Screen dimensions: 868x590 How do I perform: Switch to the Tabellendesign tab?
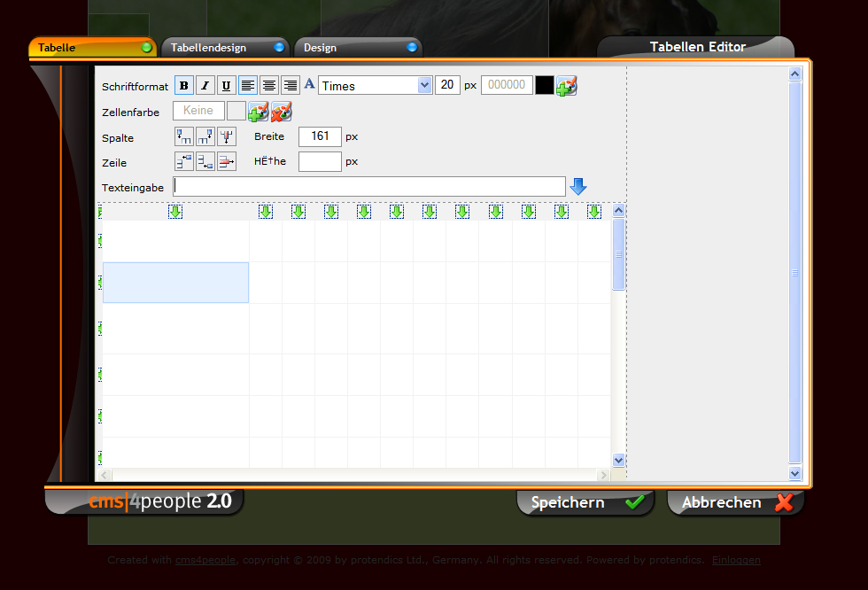point(224,47)
